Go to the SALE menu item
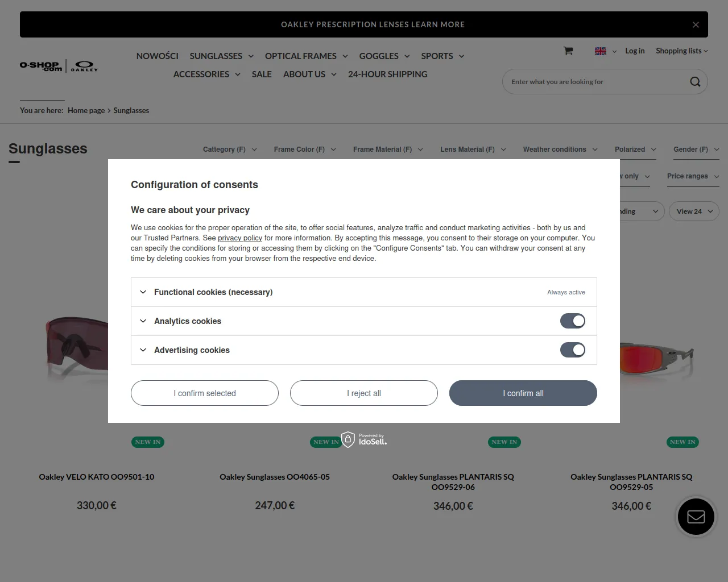Viewport: 728px width, 582px height. point(262,74)
